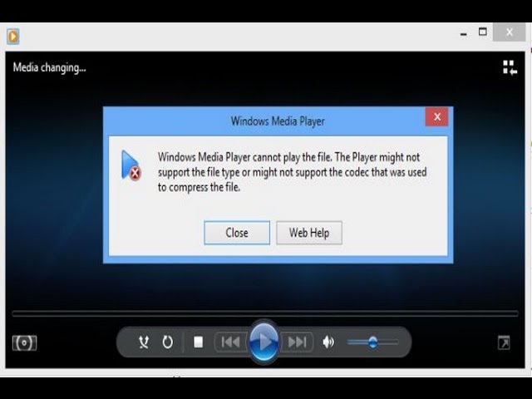Viewport: 532px width, 399px height.
Task: Stop playback with the square button
Action: 198,342
